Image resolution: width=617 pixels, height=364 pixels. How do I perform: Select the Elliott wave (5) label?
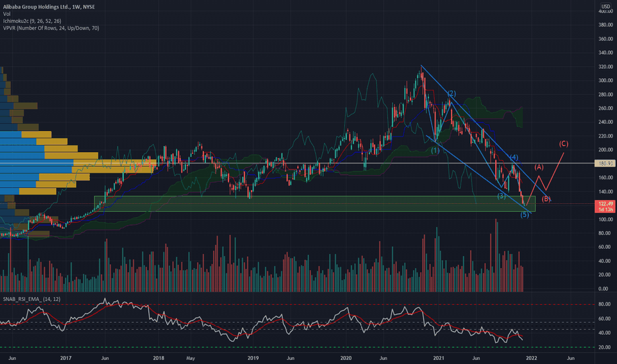[x=524, y=214]
